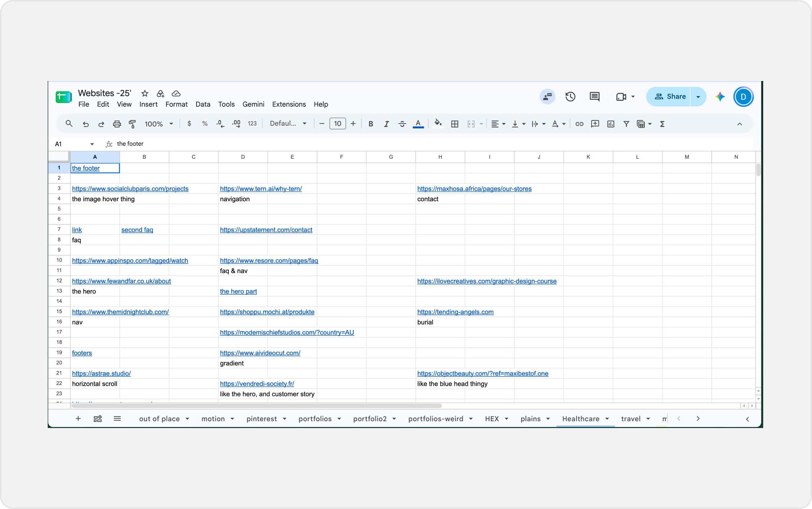Click the redo icon
Screen dimensions: 812x509
(x=101, y=124)
